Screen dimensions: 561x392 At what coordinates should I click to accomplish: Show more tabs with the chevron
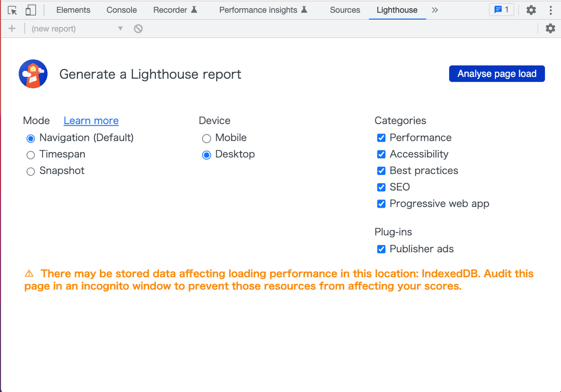pos(435,10)
